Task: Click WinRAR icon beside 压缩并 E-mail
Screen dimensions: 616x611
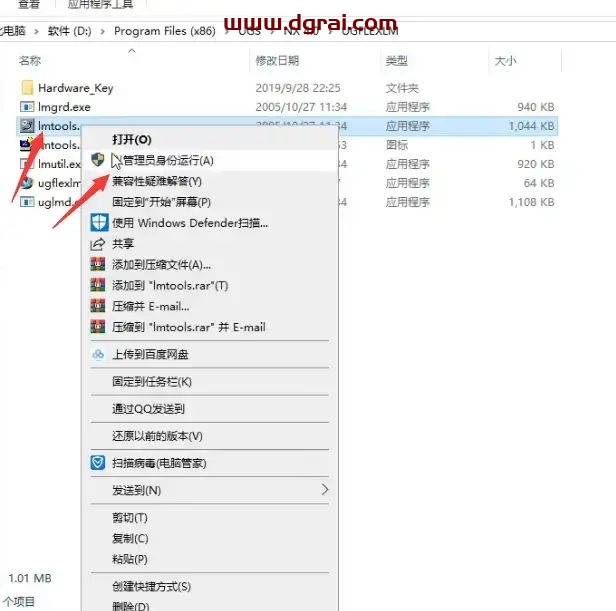Action: pyautogui.click(x=98, y=306)
